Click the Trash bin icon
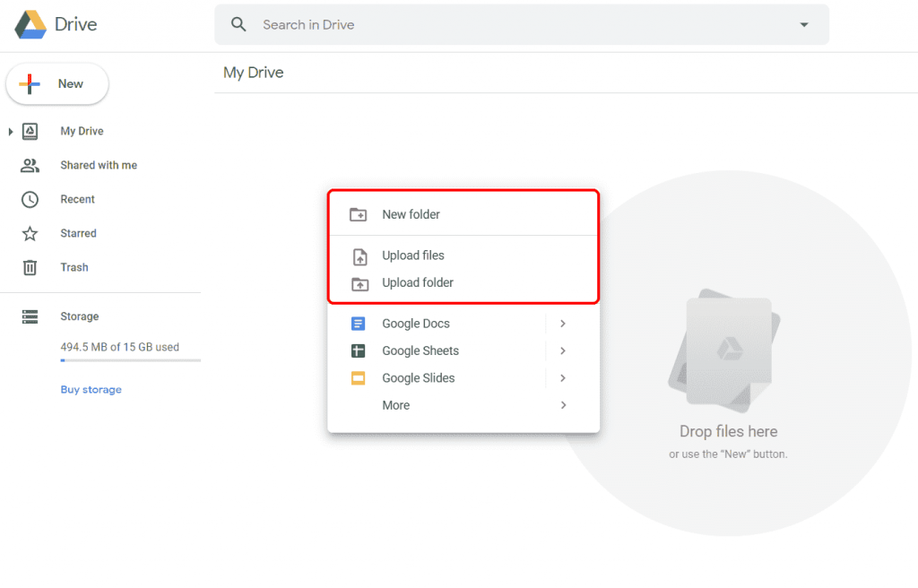Screen dimensions: 918x588 click(30, 268)
